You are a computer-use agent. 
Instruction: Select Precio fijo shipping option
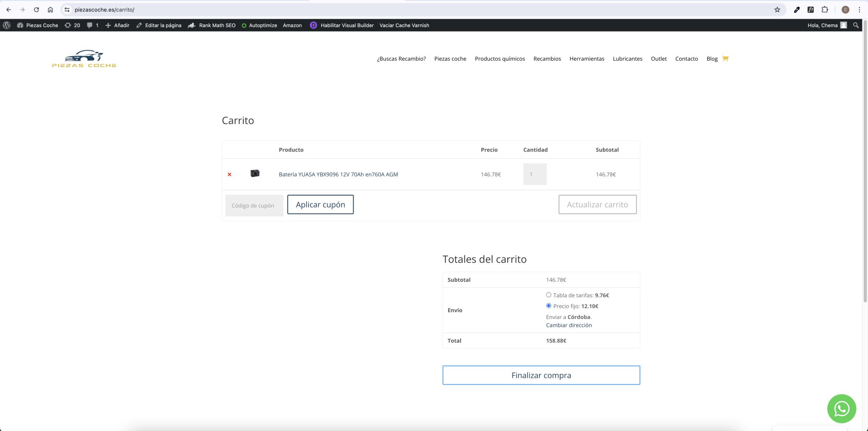click(549, 306)
